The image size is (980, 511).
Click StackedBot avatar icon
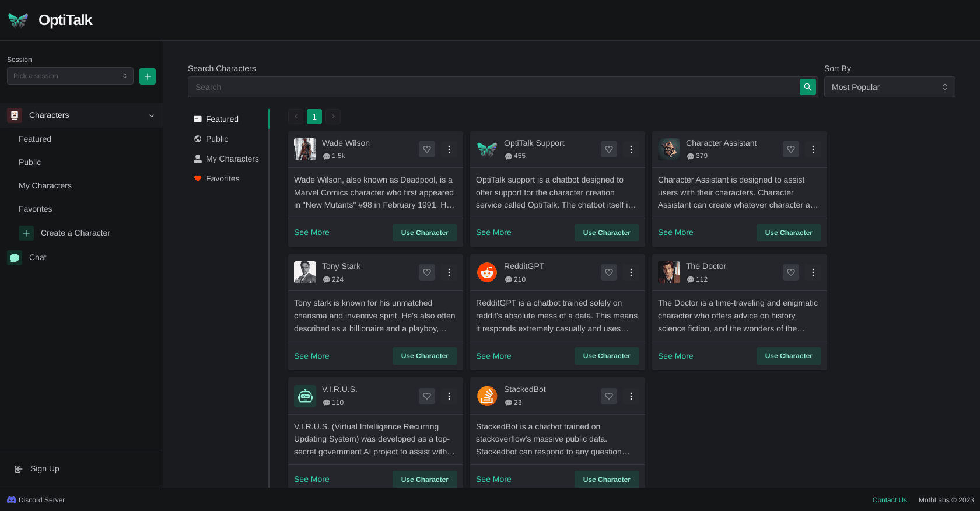click(487, 396)
